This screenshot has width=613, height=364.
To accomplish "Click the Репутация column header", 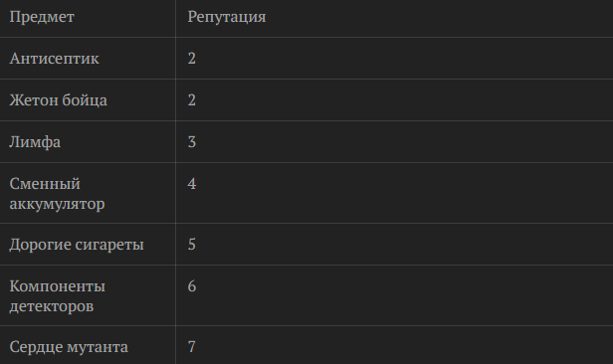I will tap(227, 17).
